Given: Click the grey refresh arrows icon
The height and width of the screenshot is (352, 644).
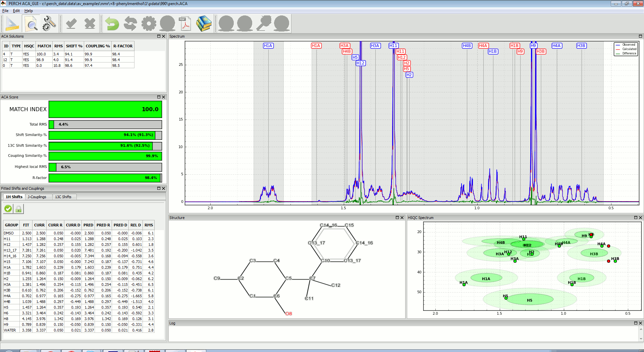Looking at the screenshot, I should coord(130,24).
